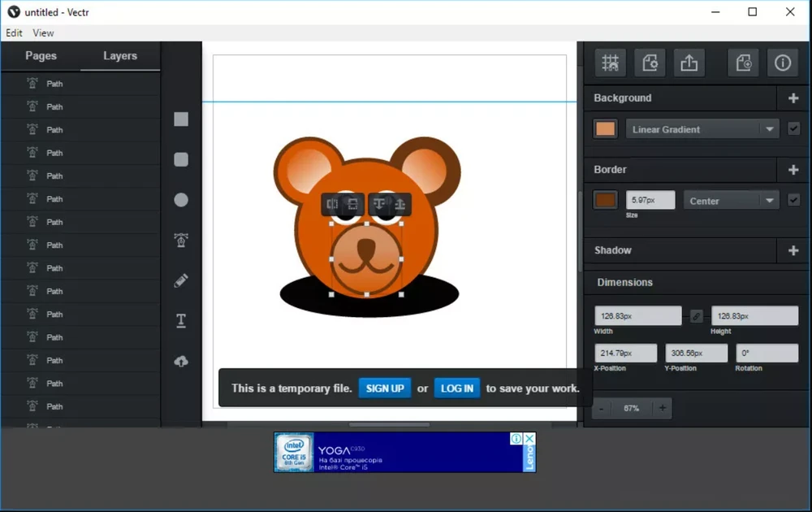Open the brown border color swatch
The width and height of the screenshot is (812, 512).
tap(605, 200)
